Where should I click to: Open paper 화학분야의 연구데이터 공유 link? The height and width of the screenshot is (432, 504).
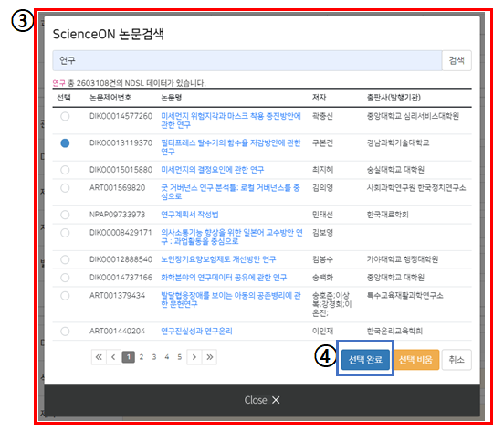[x=224, y=278]
